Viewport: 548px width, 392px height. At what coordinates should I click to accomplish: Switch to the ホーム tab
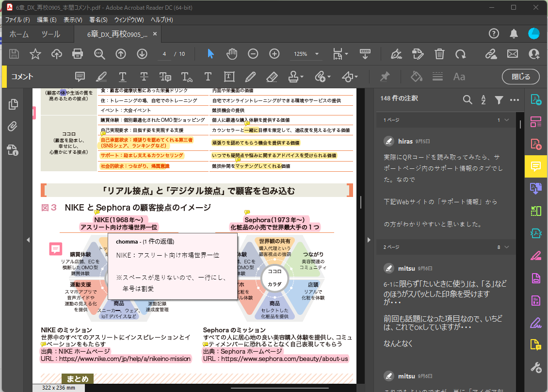point(19,34)
